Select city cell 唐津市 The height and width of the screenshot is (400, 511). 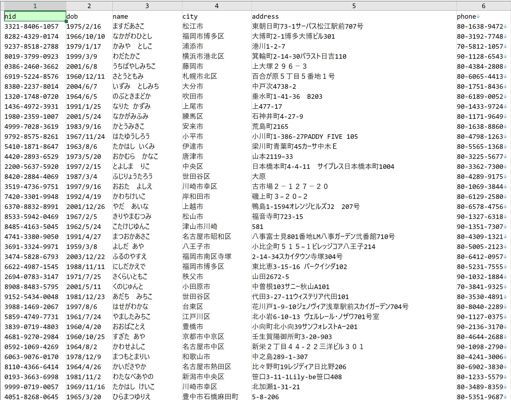tap(216, 156)
